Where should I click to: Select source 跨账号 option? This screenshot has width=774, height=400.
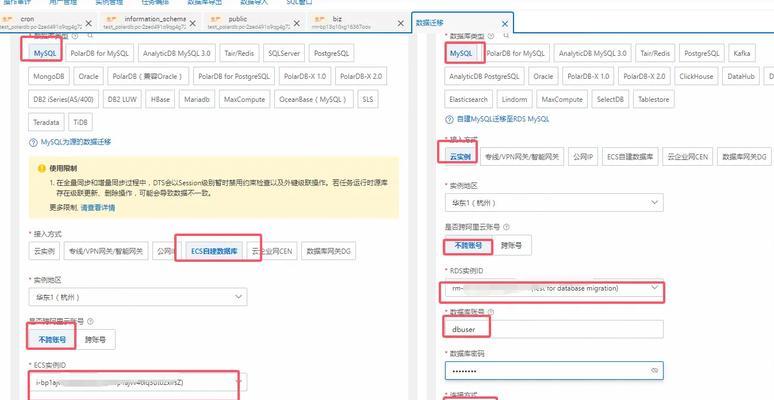pyautogui.click(x=95, y=340)
